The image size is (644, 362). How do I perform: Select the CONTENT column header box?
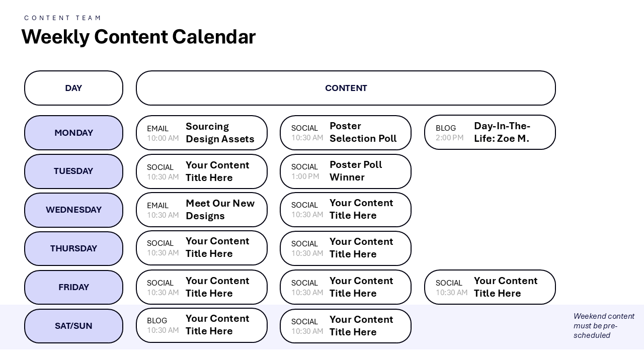[x=346, y=88]
